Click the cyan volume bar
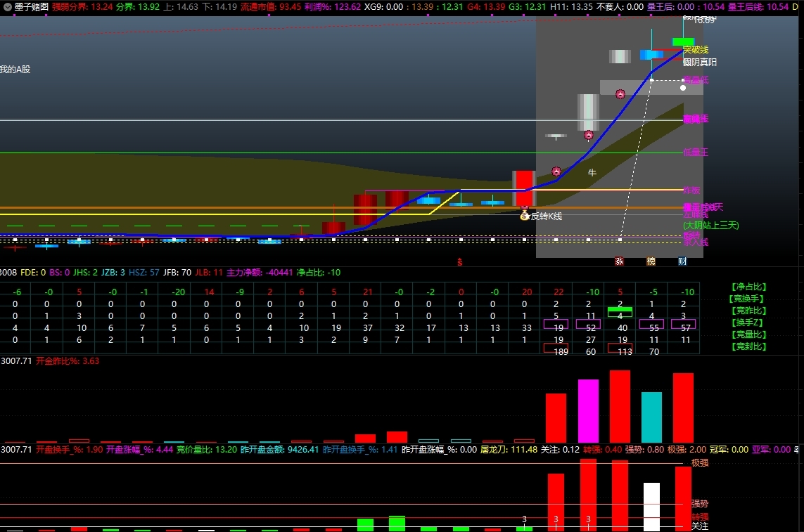Viewport: 804px width, 532px height. pos(652,417)
